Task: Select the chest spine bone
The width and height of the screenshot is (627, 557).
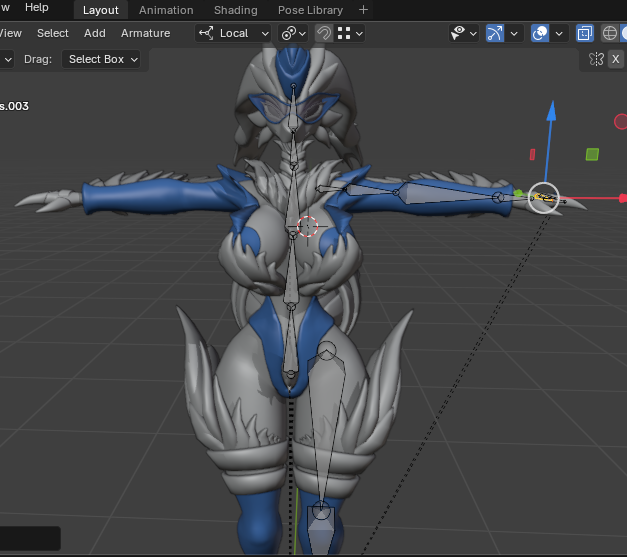Action: 294,200
